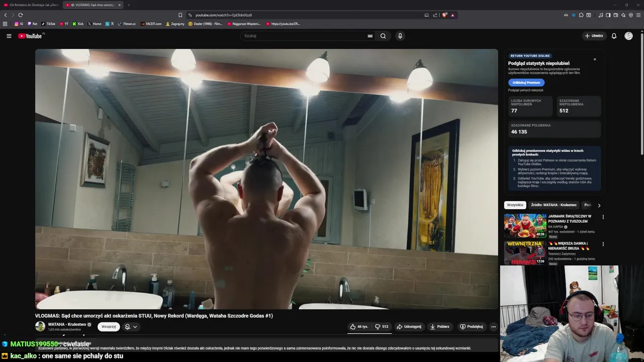Viewport: 644px width, 362px height.
Task: Open the IG bookmark
Action: [19, 24]
